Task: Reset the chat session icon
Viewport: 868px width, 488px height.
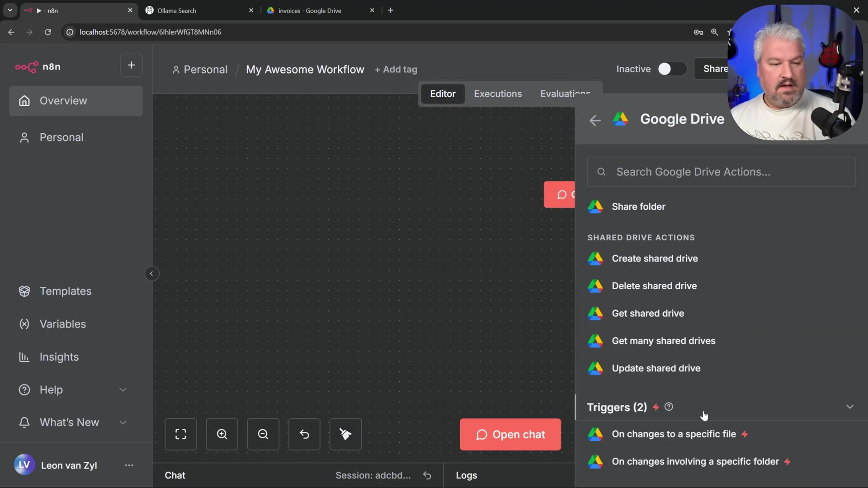Action: click(427, 475)
